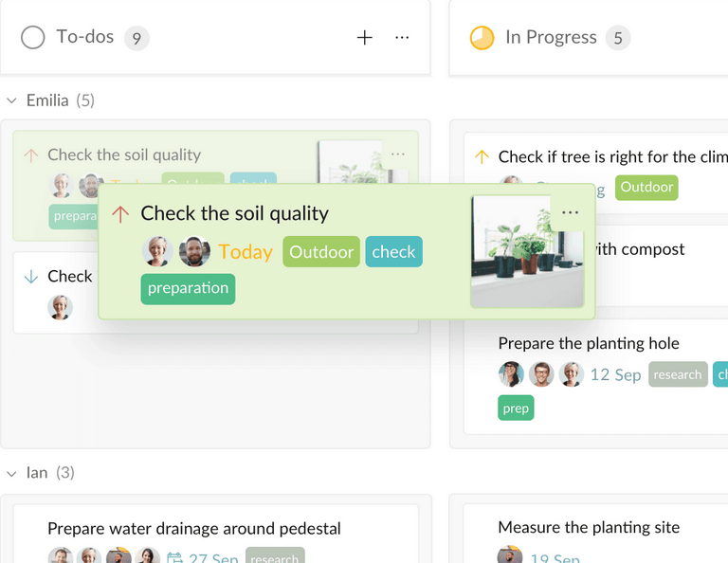Click yellow priority arrow on tree climate card

(x=482, y=157)
